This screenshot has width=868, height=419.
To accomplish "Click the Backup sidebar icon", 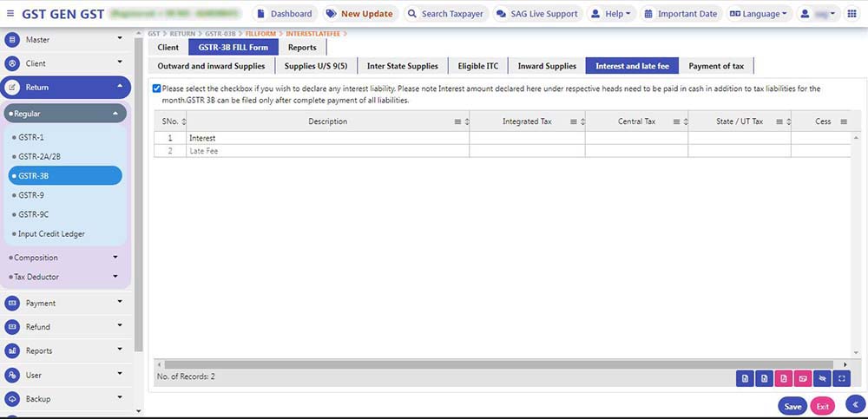I will pos(12,399).
